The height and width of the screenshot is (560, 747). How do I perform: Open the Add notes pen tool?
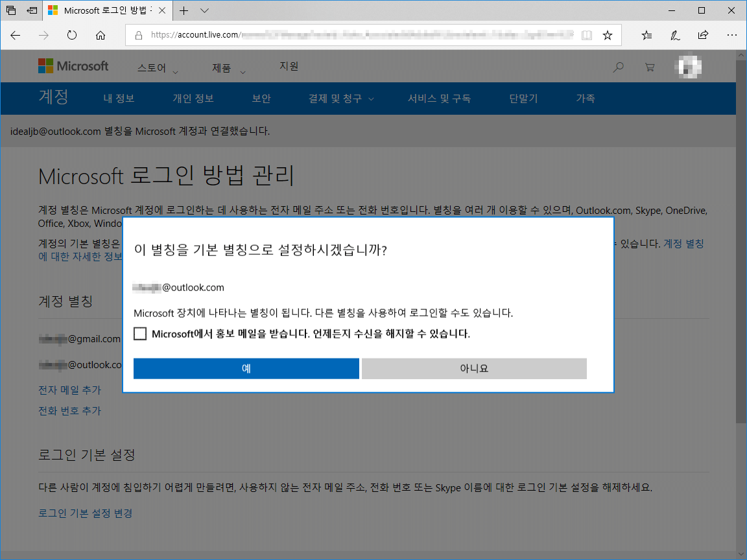click(675, 35)
